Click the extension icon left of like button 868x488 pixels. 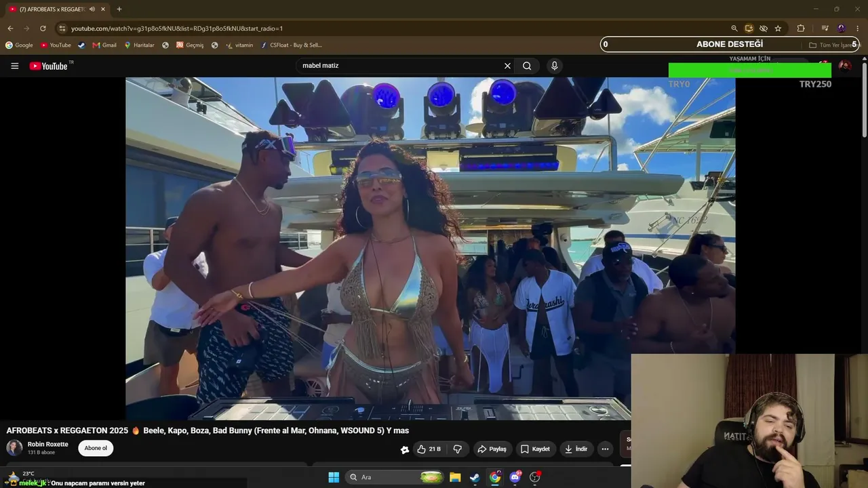pyautogui.click(x=405, y=449)
